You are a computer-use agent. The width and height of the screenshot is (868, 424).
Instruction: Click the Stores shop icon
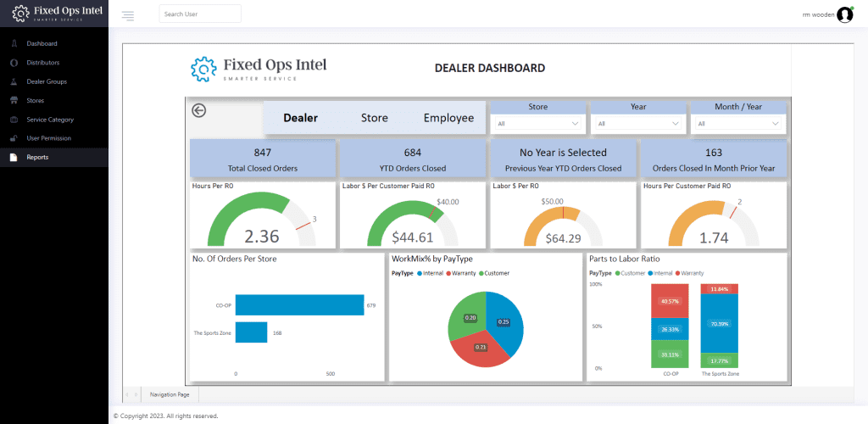coord(14,101)
